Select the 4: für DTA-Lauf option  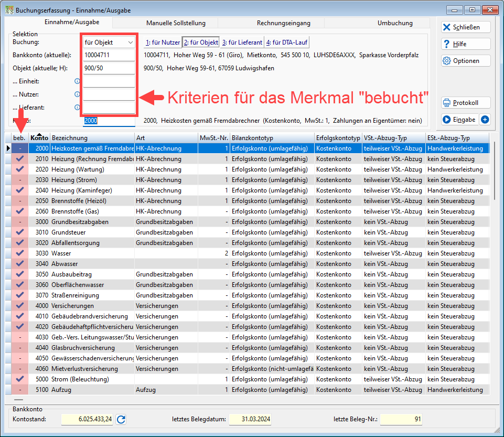point(287,42)
